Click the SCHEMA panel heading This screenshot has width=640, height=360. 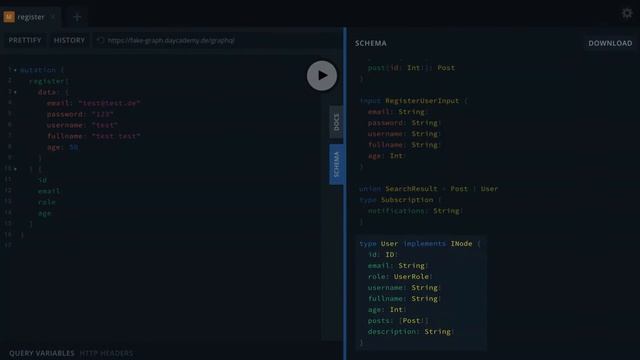coord(371,43)
